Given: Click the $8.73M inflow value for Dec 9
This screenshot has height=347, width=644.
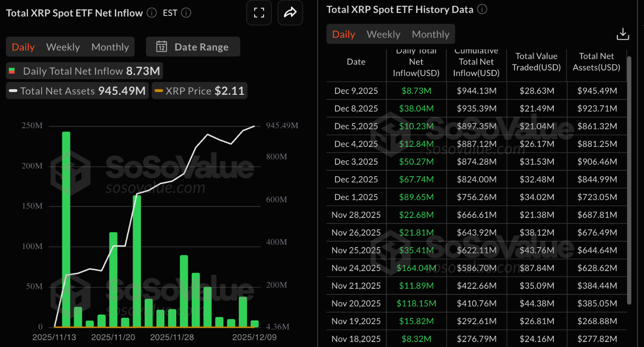Looking at the screenshot, I should pos(416,90).
